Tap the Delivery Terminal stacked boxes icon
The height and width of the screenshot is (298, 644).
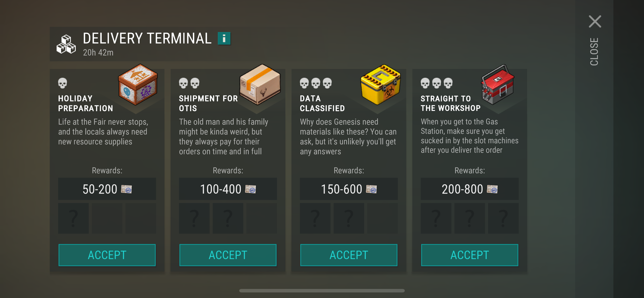pyautogui.click(x=66, y=44)
